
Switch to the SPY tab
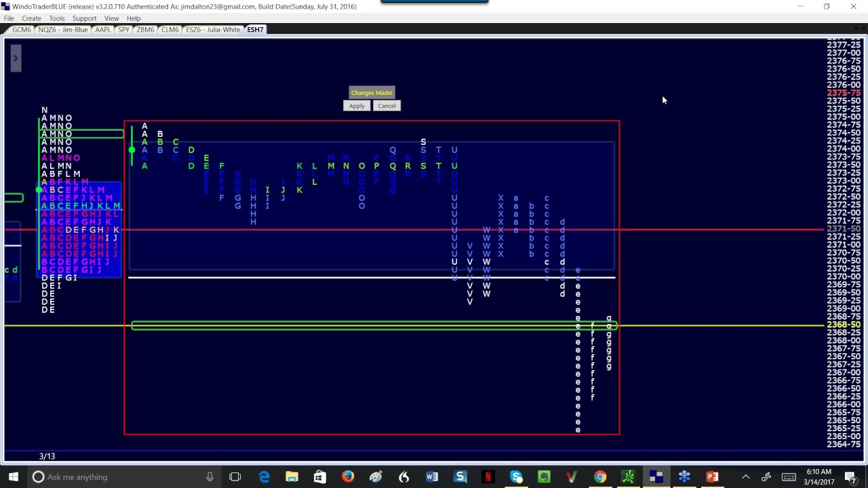(x=123, y=30)
